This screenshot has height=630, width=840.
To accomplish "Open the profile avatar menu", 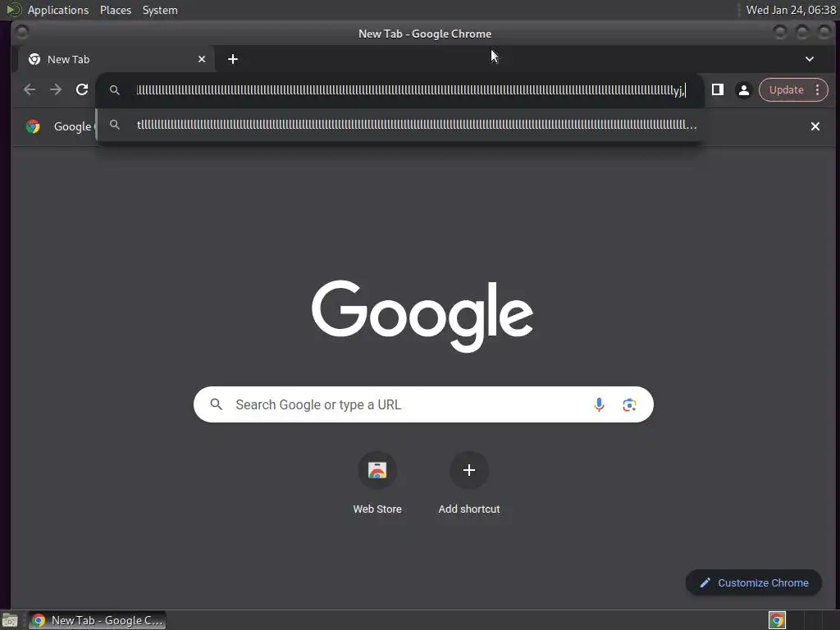I will (x=743, y=90).
